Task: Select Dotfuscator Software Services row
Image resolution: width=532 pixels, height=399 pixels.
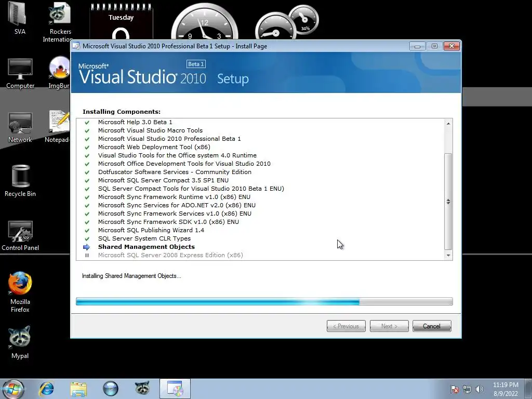Action: (175, 172)
